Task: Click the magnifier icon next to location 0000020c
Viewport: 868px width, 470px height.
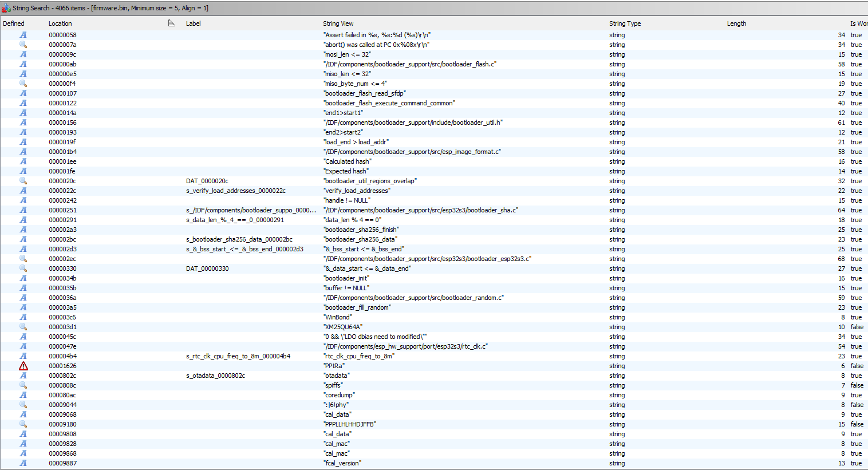Action: tap(23, 181)
